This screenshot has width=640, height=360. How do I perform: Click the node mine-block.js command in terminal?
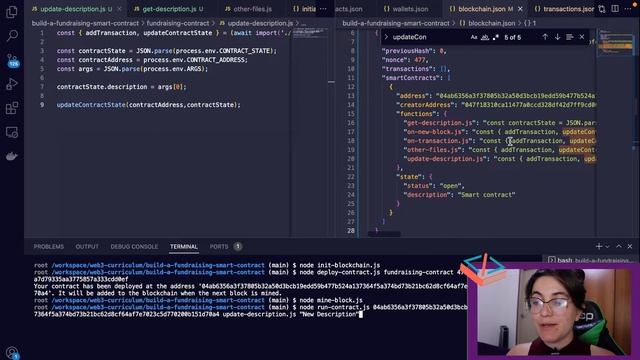click(x=331, y=300)
